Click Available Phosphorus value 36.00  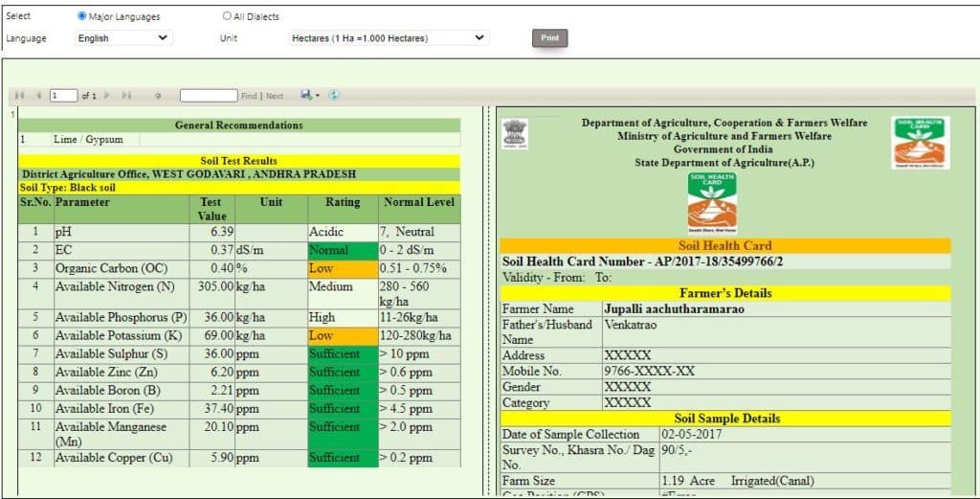pos(219,318)
